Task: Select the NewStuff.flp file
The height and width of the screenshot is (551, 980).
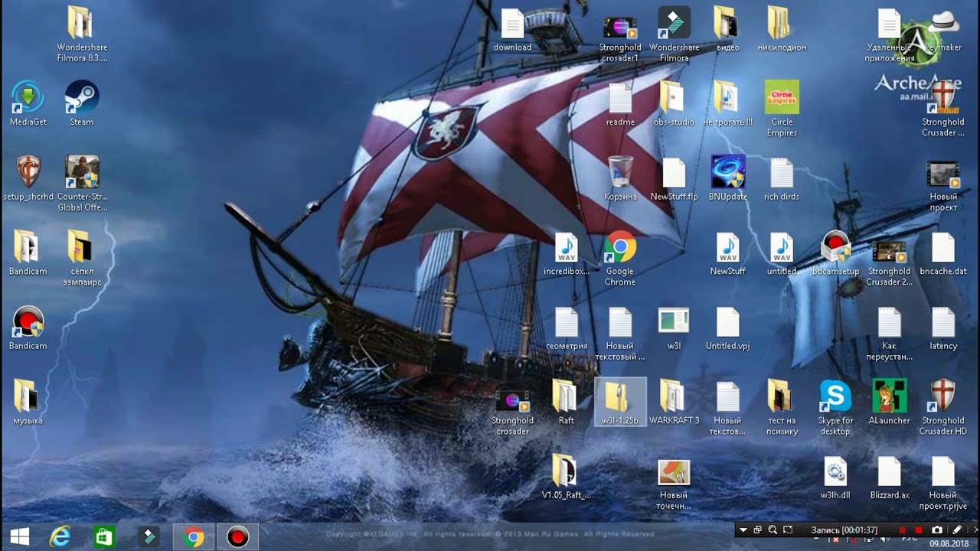Action: pyautogui.click(x=674, y=178)
